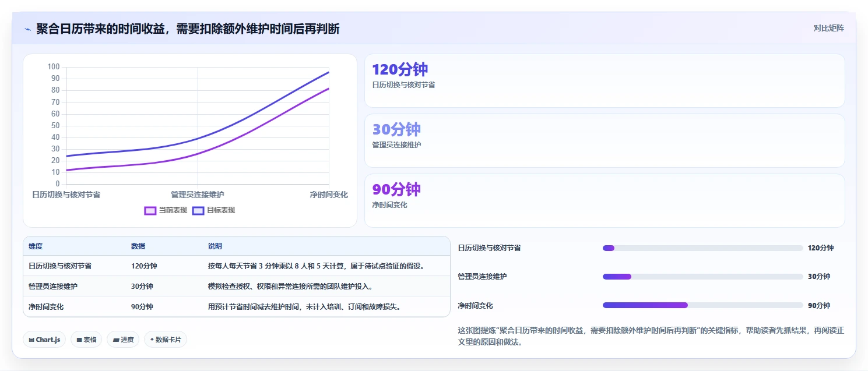
Task: Select the 120分钟 data card
Action: coord(605,81)
